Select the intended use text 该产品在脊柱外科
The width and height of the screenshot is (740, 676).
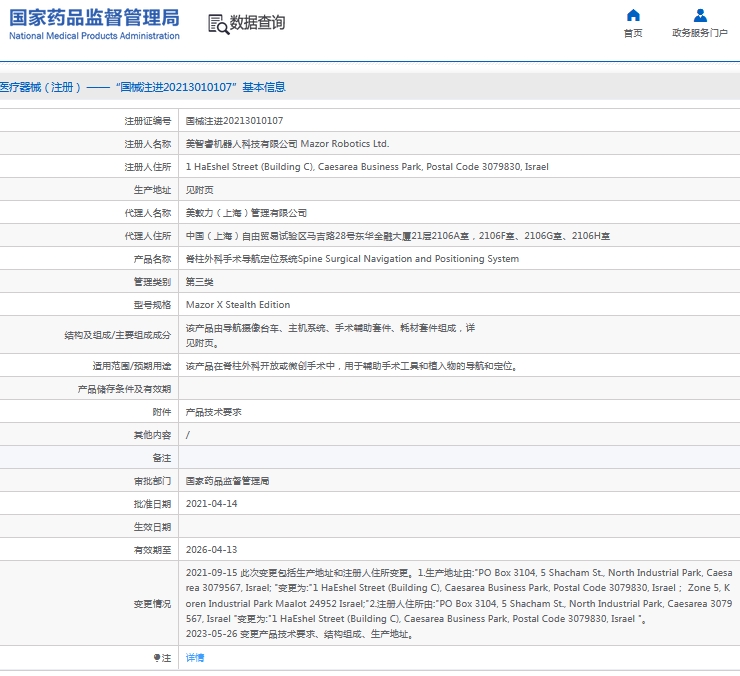click(351, 366)
